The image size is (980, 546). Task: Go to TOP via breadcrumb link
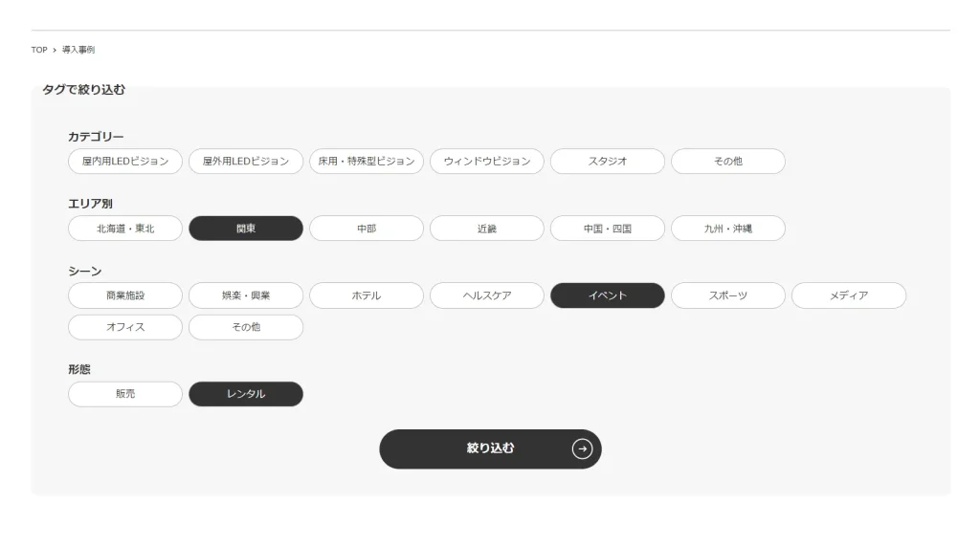(x=39, y=50)
